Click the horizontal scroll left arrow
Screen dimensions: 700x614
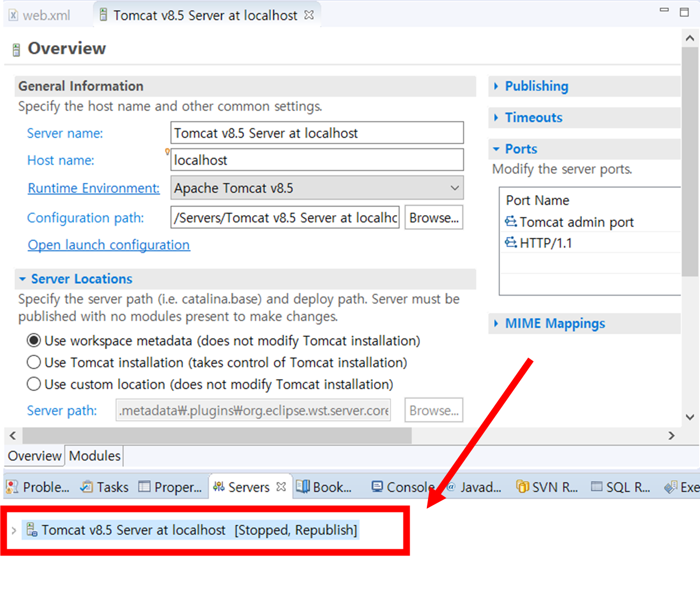13,436
